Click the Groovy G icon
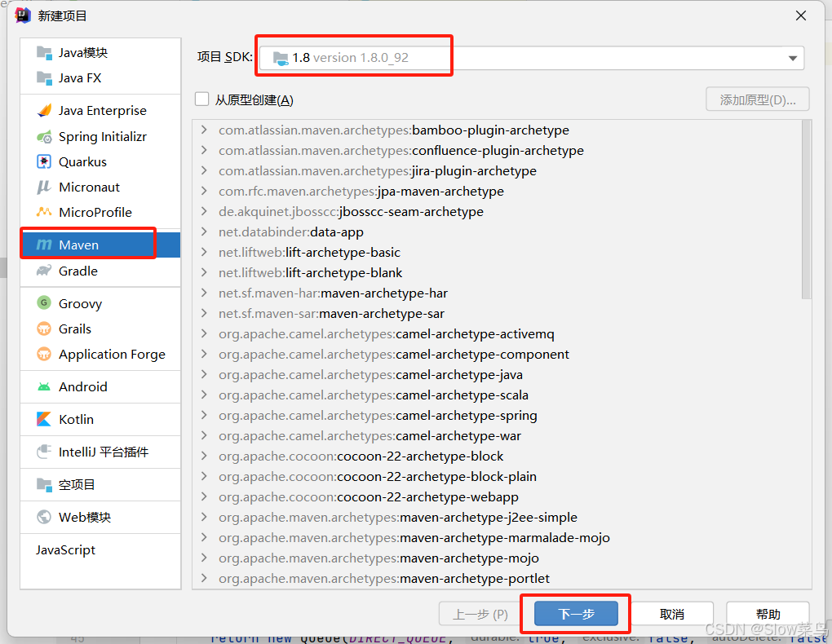This screenshot has height=644, width=832. 44,303
